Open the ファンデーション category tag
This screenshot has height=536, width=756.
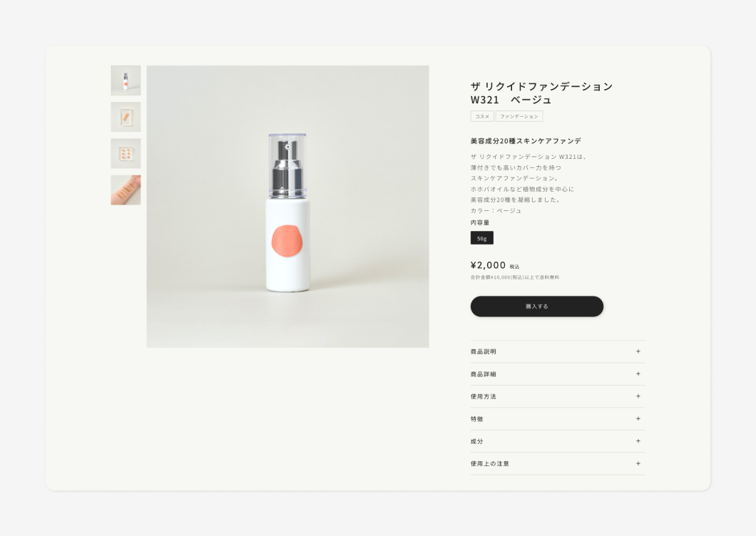click(x=519, y=116)
